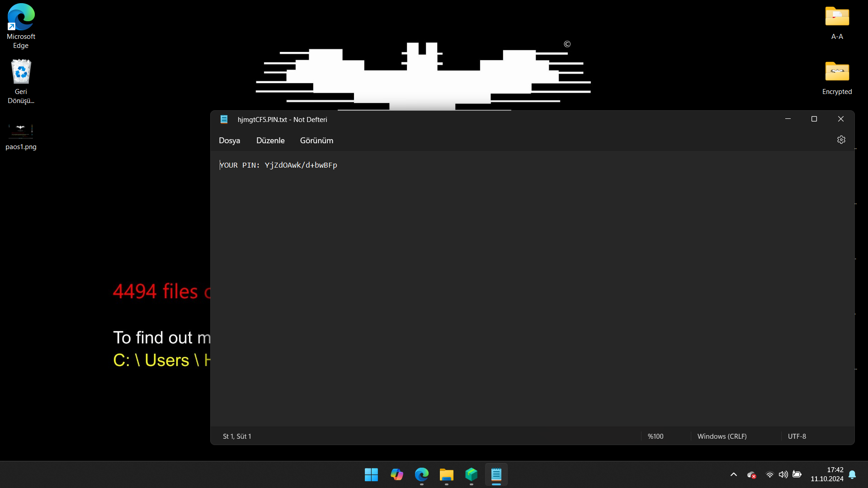Click the %100 zoom level in status bar

(656, 436)
